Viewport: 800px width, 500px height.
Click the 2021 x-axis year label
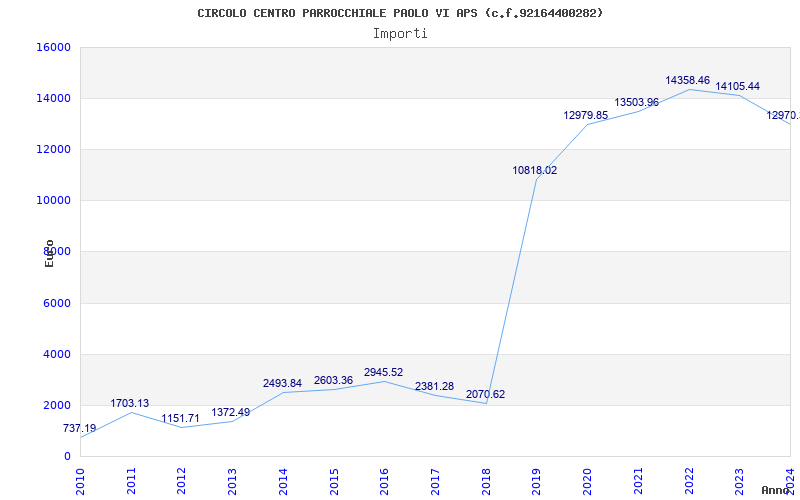(x=638, y=482)
